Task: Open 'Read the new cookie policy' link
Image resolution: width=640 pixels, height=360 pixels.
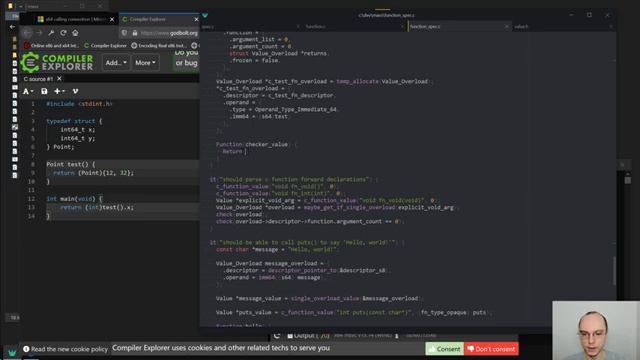Action: [65, 349]
